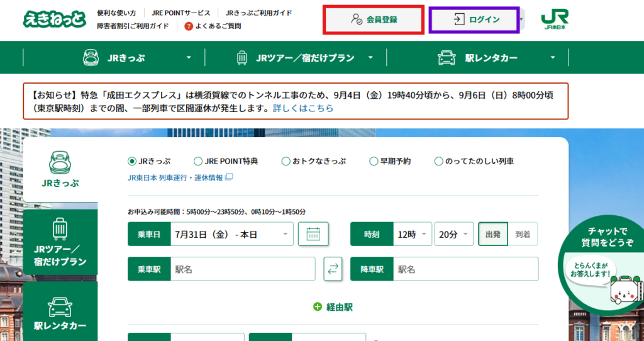This screenshot has width=644, height=341.
Task: Select the のってたのしい列車 radio option
Action: [x=438, y=162]
